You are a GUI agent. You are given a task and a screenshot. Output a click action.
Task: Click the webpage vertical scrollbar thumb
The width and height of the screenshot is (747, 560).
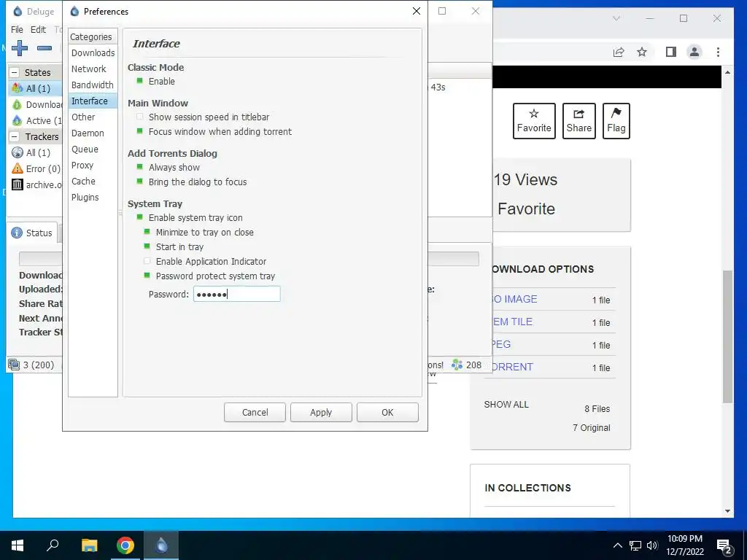click(727, 337)
